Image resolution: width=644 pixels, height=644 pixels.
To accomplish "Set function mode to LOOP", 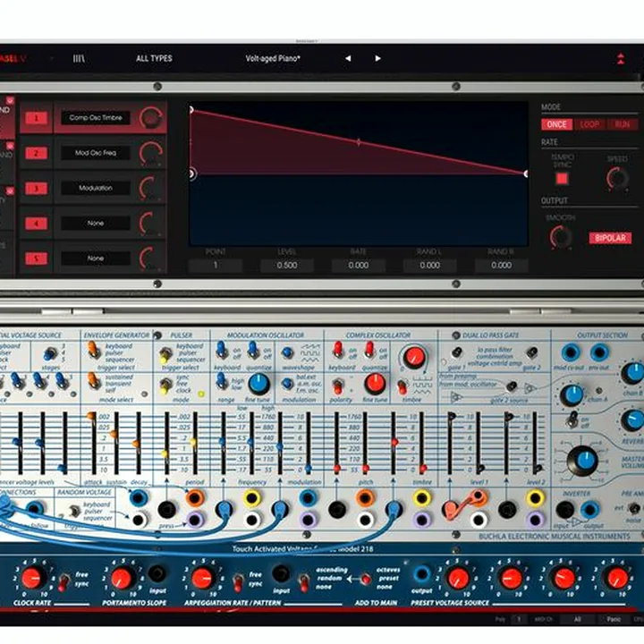I will pyautogui.click(x=589, y=124).
